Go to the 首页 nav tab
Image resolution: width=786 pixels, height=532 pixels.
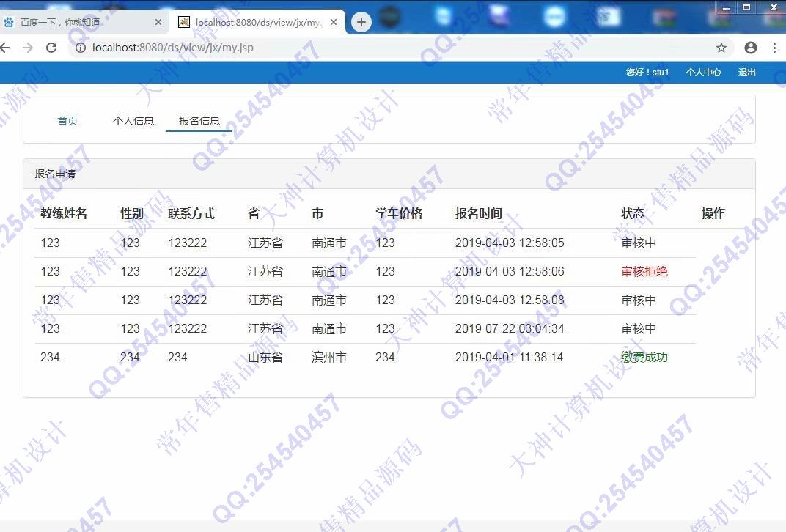point(67,121)
